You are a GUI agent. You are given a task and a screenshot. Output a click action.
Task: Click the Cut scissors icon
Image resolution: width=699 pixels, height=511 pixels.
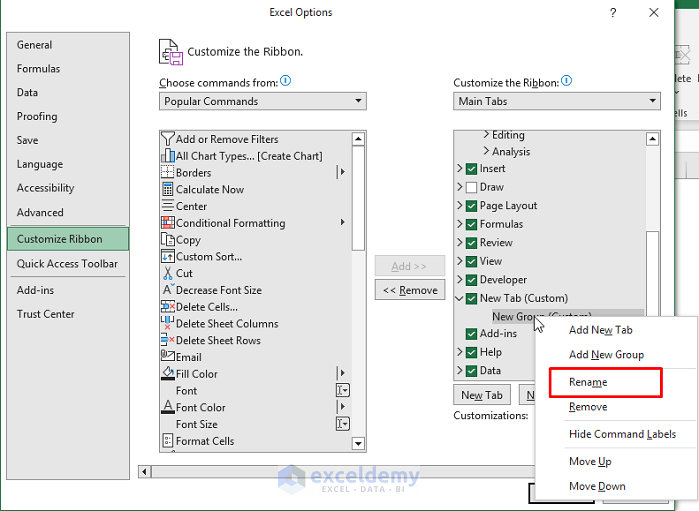(x=168, y=273)
